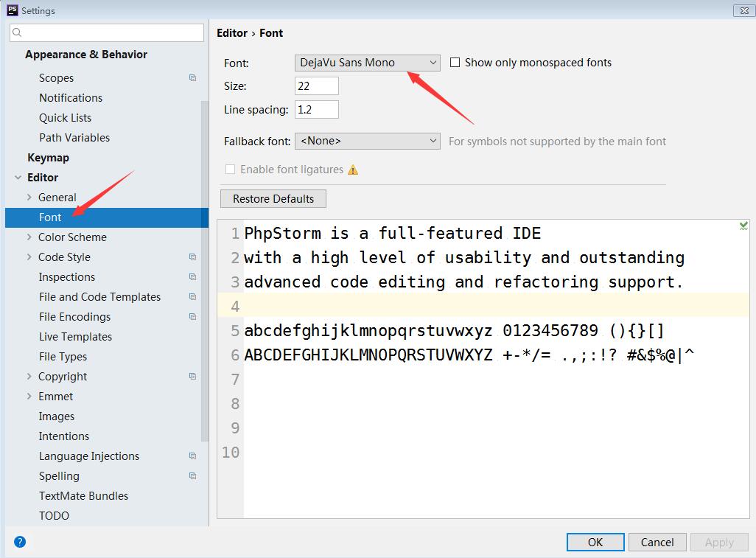The height and width of the screenshot is (558, 756).
Task: Open Intentions settings
Action: pos(64,436)
